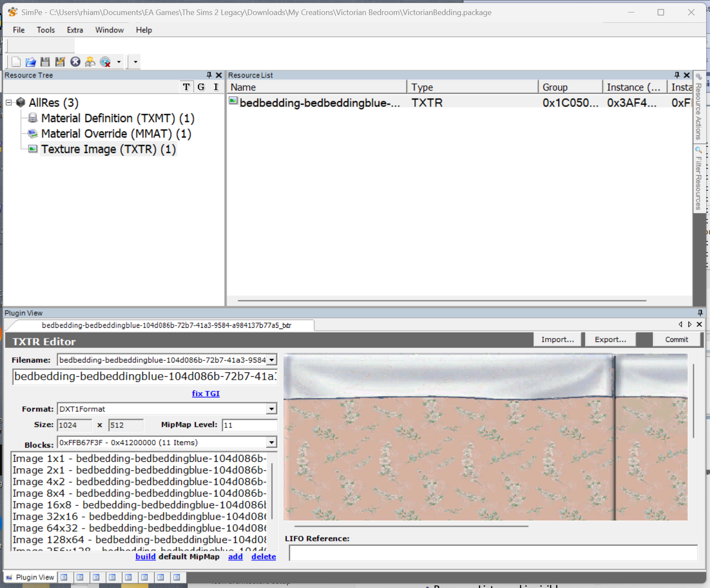
Task: Open the Extra menu
Action: click(75, 30)
